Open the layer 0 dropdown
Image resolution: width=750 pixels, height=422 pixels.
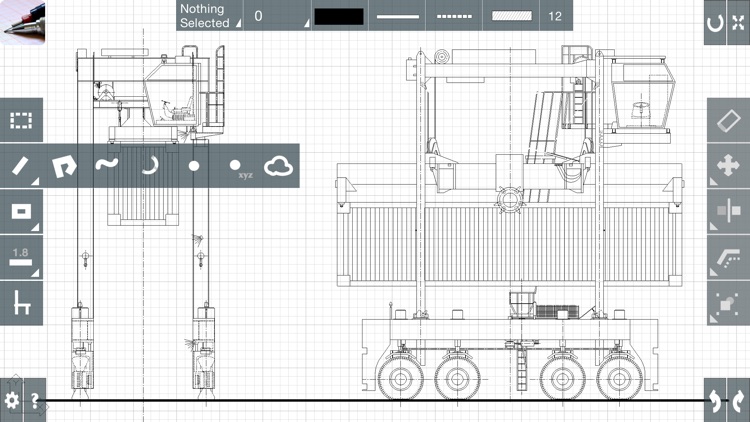coord(277,15)
